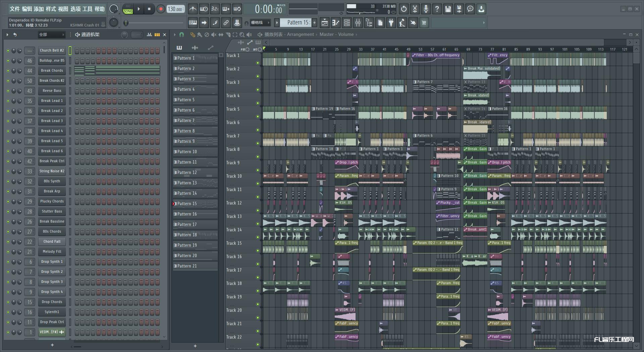Mute playlist Track 5 green LED
Screen dimensions: 644x352
(258, 116)
